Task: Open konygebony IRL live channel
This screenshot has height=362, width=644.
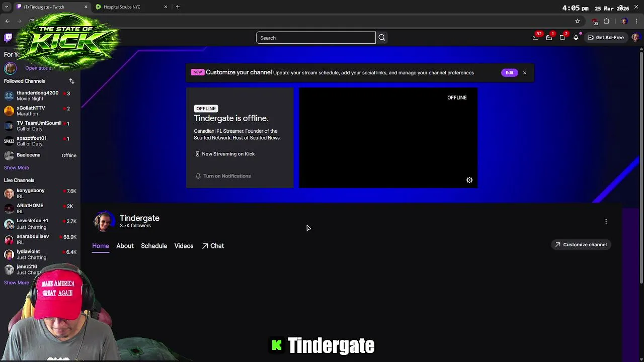Action: click(40, 194)
